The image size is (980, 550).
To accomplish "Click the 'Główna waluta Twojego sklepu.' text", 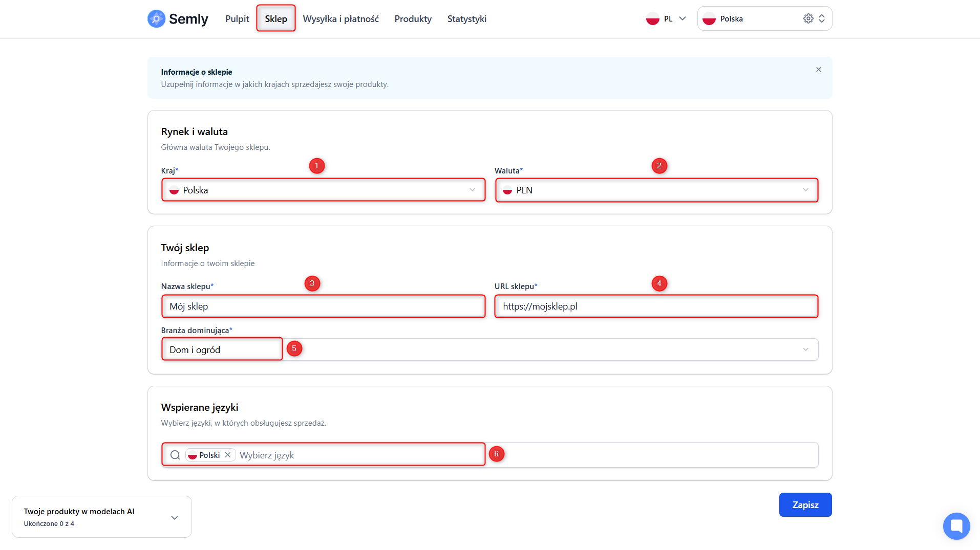I will (216, 147).
